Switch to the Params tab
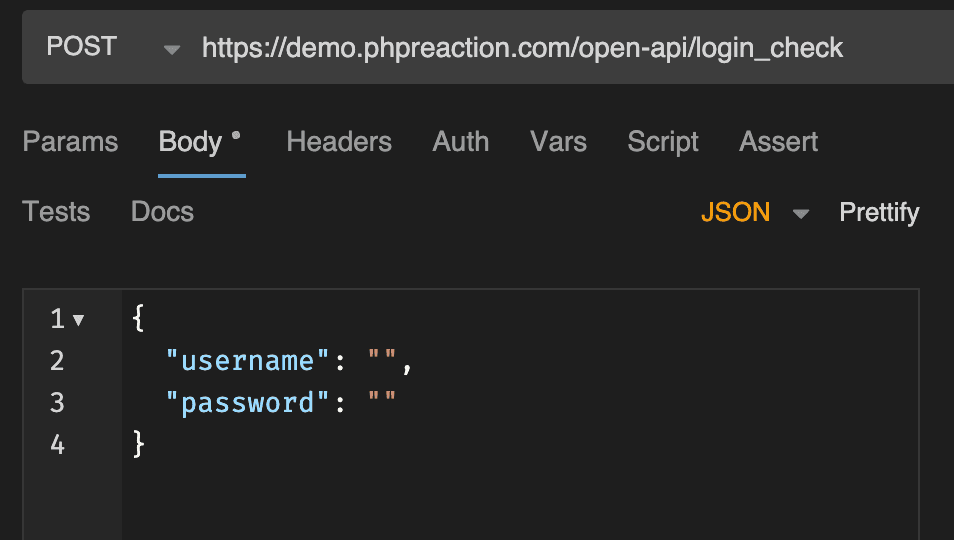 click(x=70, y=142)
